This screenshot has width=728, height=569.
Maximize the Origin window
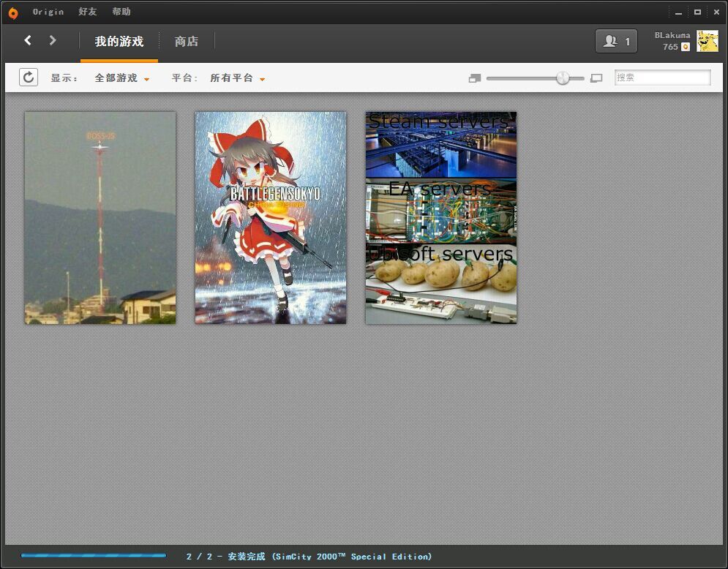pos(697,12)
